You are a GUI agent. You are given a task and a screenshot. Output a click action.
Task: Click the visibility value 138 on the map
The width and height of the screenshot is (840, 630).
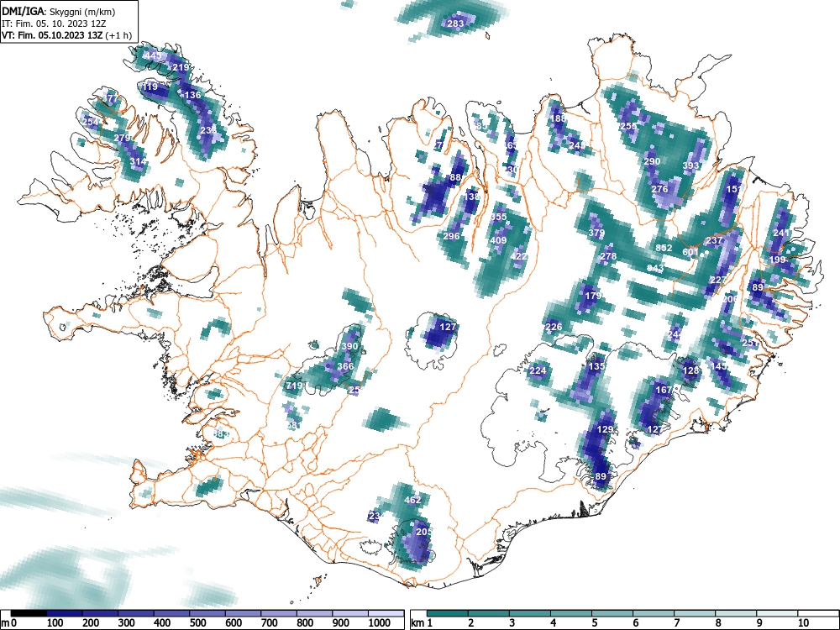coord(471,197)
